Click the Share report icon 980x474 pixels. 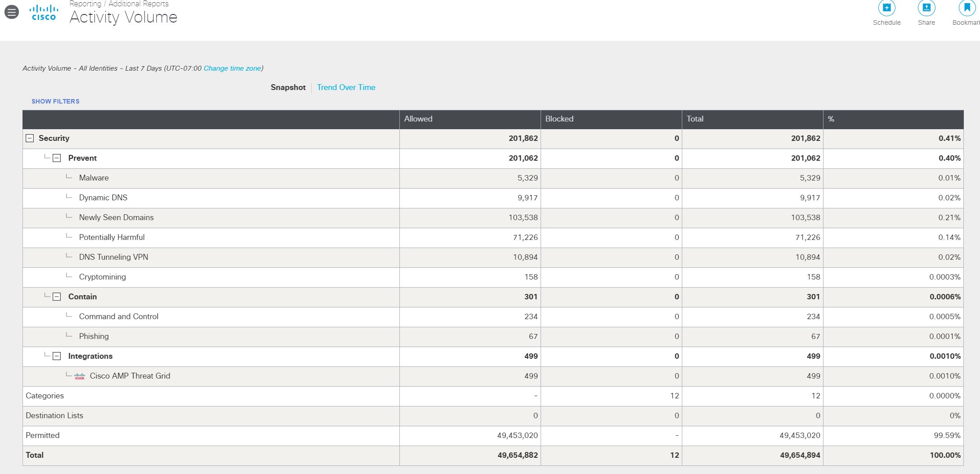[x=926, y=8]
